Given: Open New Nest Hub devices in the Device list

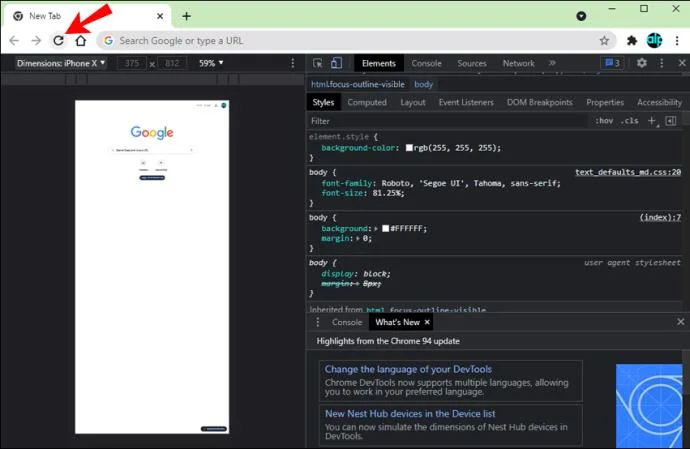Looking at the screenshot, I should coord(410,414).
